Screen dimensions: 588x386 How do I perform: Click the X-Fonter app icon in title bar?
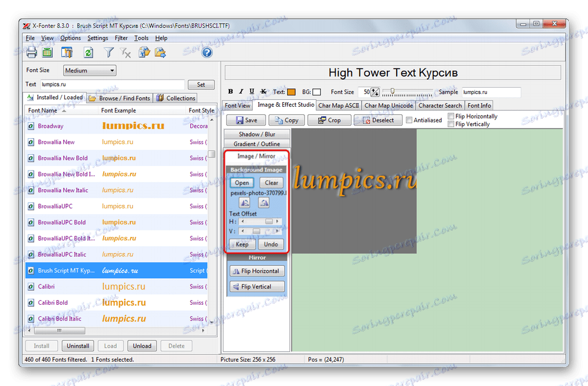(x=26, y=26)
